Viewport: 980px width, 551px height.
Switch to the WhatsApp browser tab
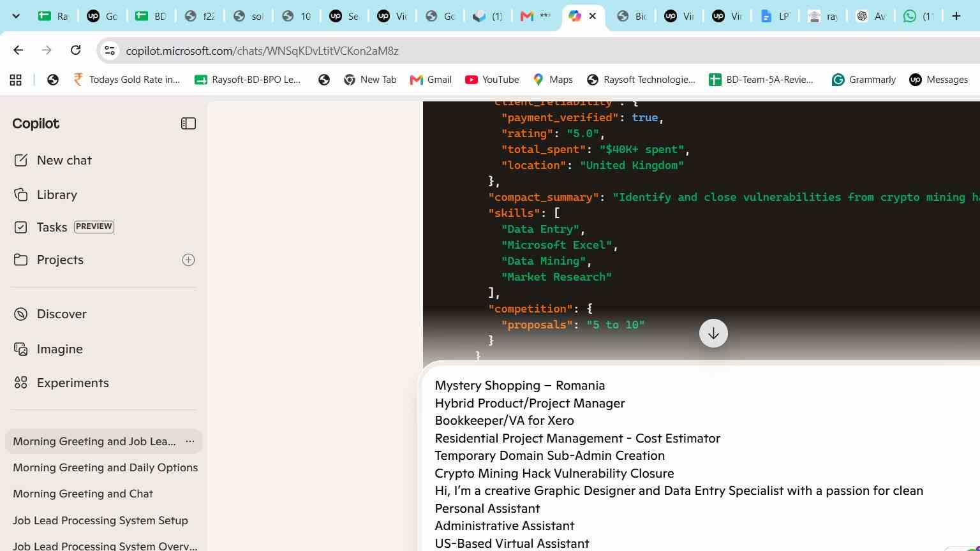click(917, 16)
